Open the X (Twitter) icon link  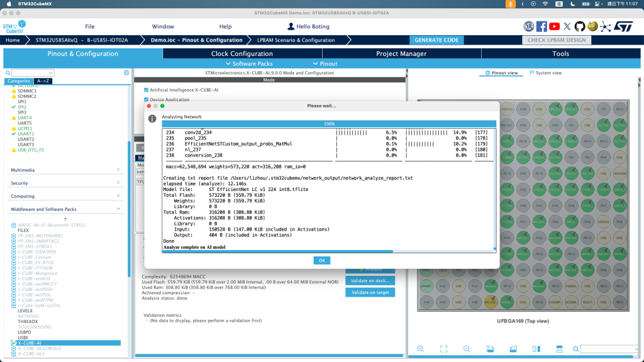567,26
